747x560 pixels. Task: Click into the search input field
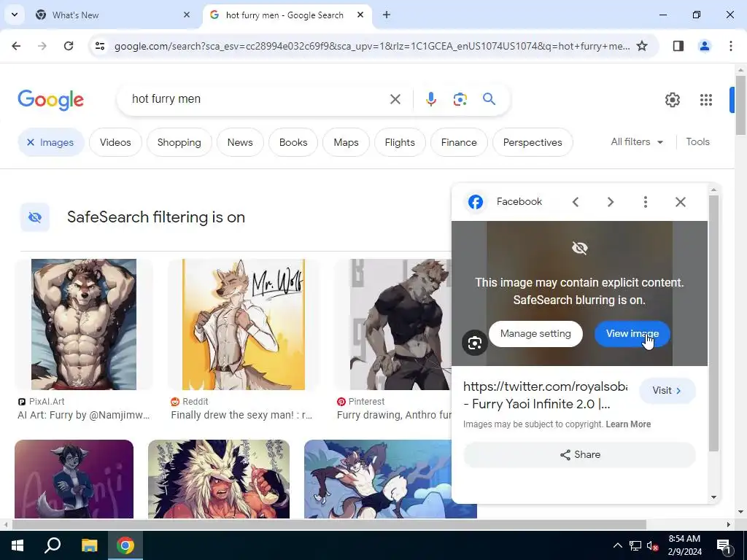coord(258,99)
